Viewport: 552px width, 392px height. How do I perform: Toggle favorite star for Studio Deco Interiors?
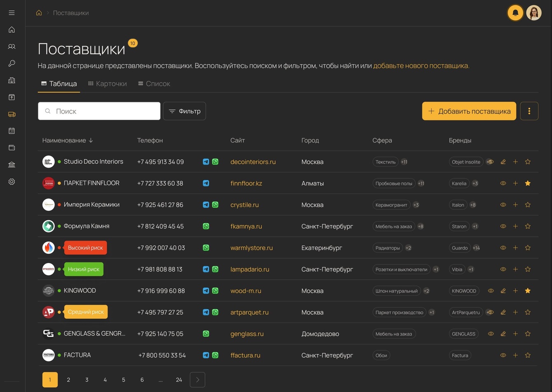[x=528, y=162]
